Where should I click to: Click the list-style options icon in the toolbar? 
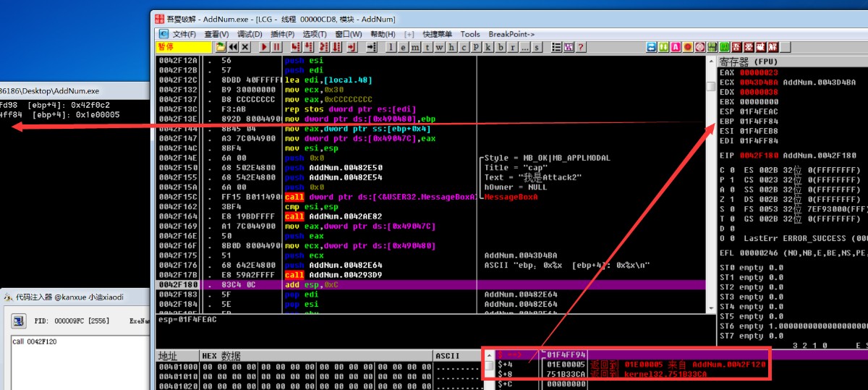(x=556, y=47)
